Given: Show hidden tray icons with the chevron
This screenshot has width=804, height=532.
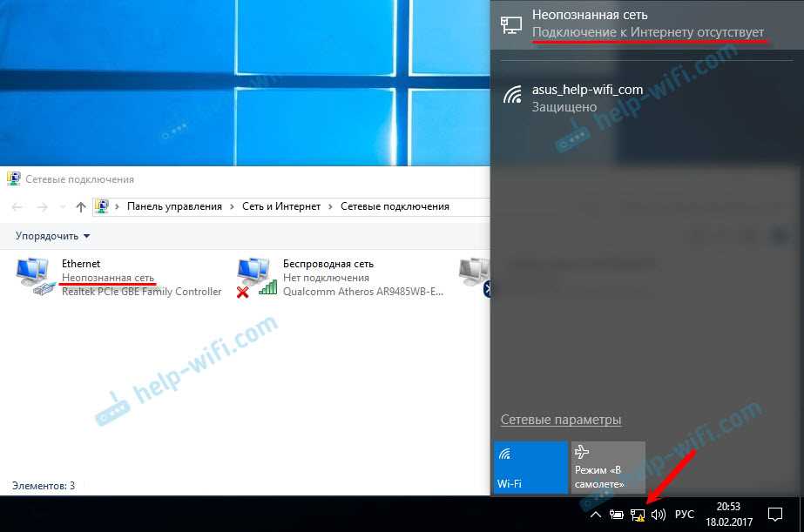Looking at the screenshot, I should [x=595, y=515].
